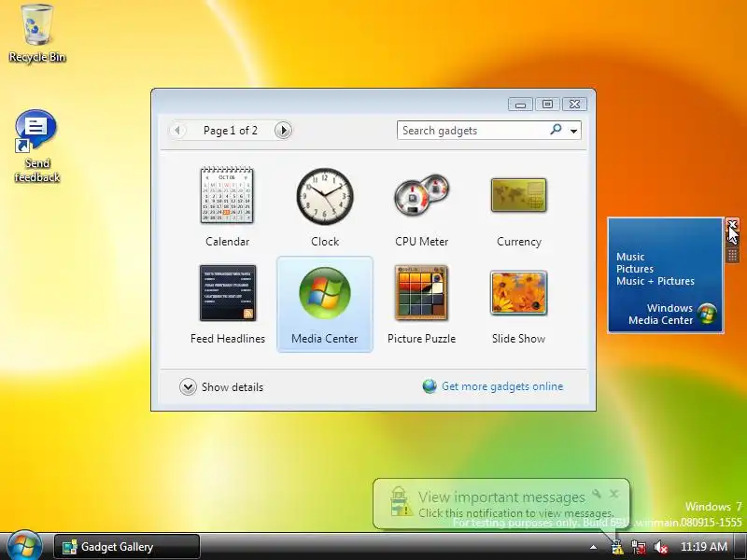747x560 pixels.
Task: Click the View important messages notification
Action: click(x=501, y=504)
